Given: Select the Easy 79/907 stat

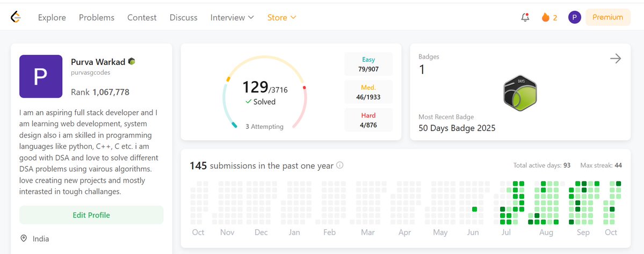Looking at the screenshot, I should [x=368, y=64].
